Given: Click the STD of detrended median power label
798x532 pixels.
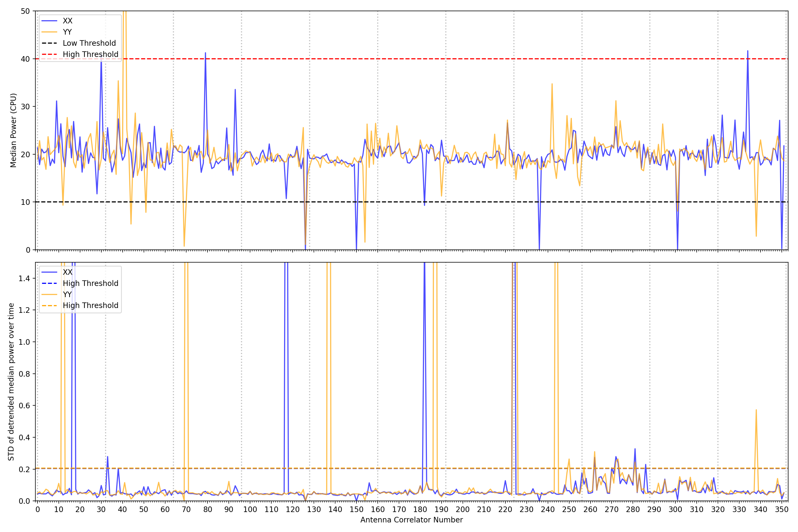Looking at the screenshot, I should (x=11, y=382).
